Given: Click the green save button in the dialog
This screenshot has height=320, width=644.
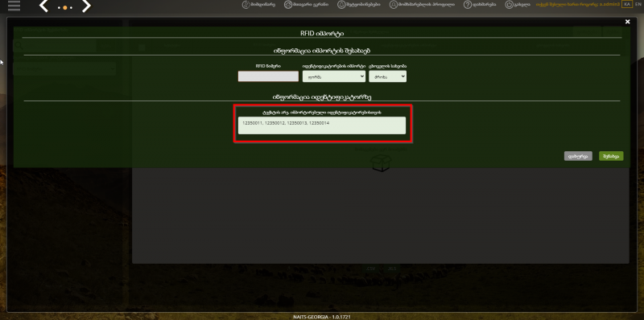Looking at the screenshot, I should 611,156.
